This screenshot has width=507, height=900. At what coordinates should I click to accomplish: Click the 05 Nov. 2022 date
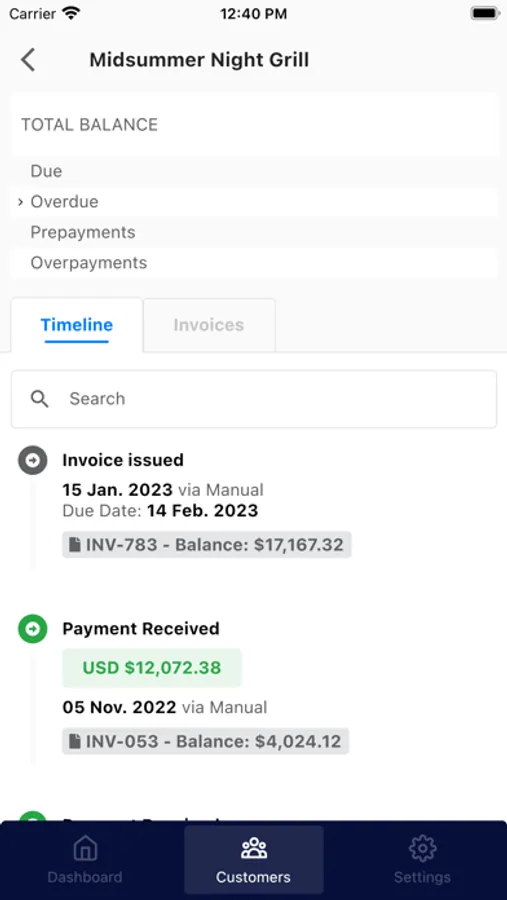click(x=119, y=707)
